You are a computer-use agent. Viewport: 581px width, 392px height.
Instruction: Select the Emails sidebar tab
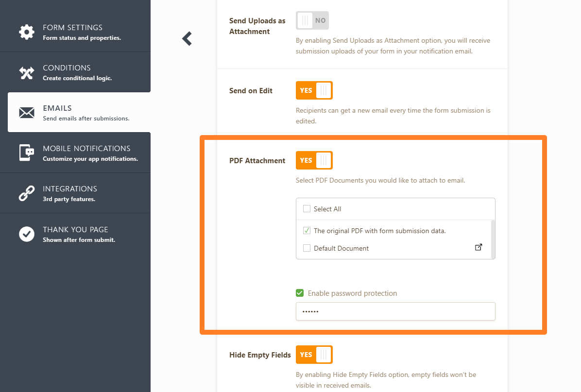coord(79,112)
